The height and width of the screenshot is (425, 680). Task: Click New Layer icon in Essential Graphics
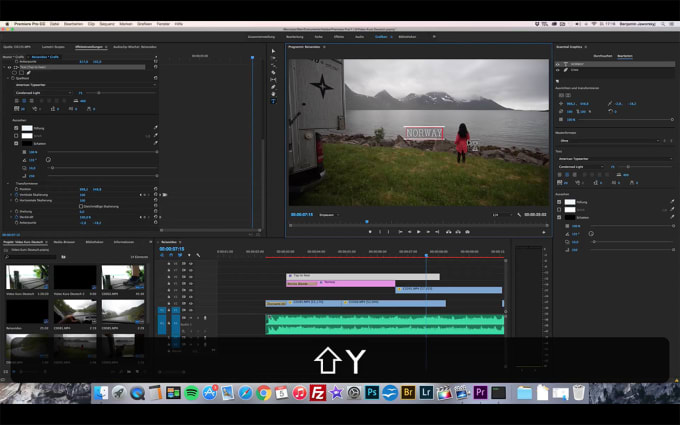[x=557, y=81]
